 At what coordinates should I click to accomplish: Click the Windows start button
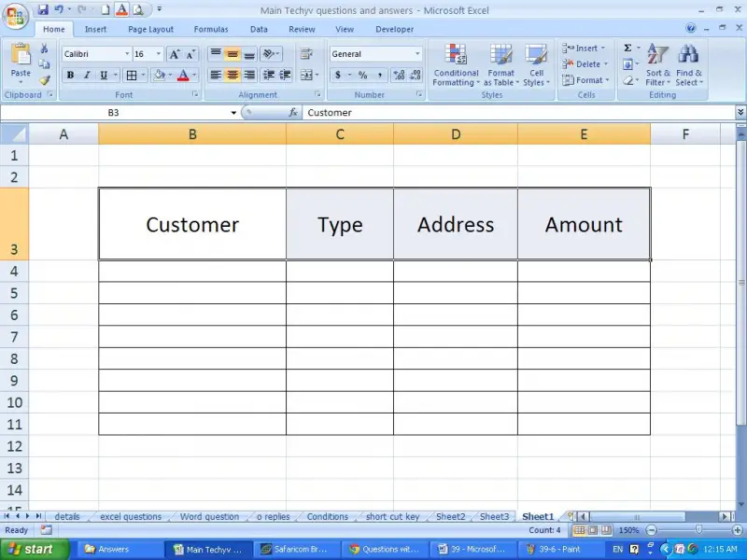[x=35, y=549]
